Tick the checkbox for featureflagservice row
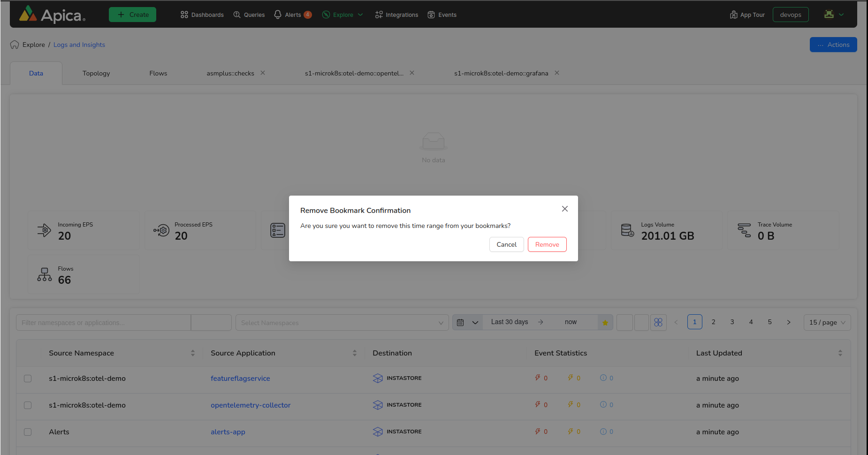 tap(28, 379)
